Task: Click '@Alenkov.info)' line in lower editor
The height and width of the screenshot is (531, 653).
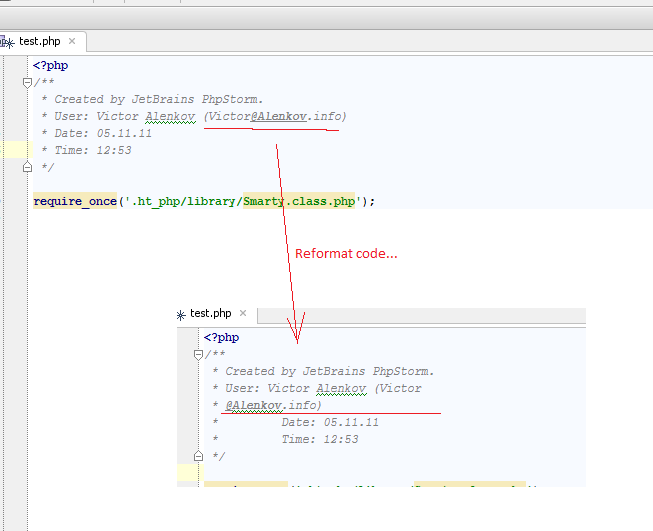Action: tap(273, 405)
